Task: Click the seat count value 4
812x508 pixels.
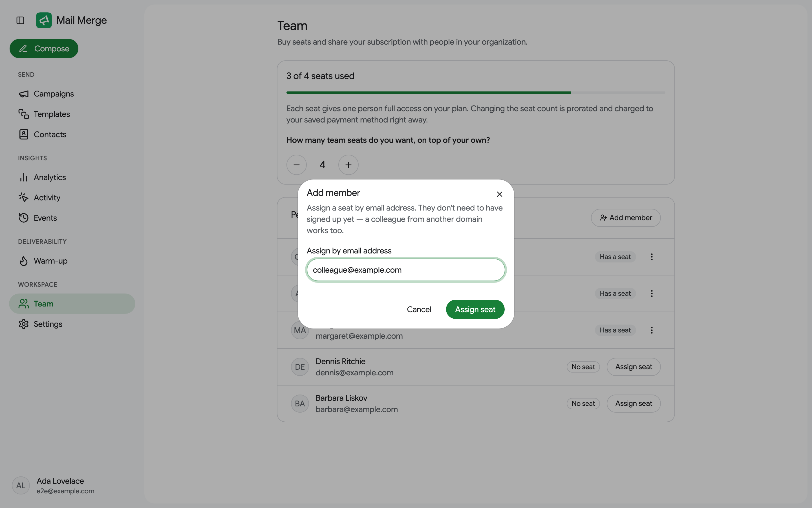Action: [323, 165]
